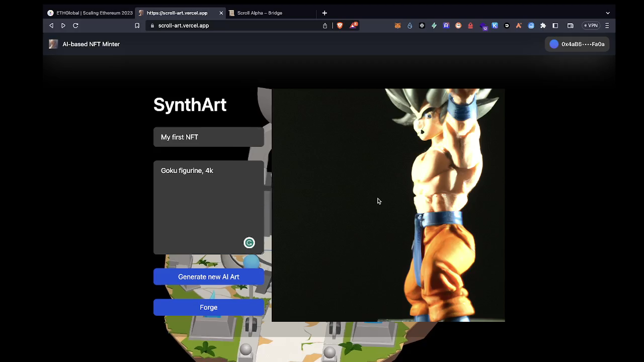644x362 pixels.
Task: Open Brave Shields lion icon
Action: tap(340, 26)
